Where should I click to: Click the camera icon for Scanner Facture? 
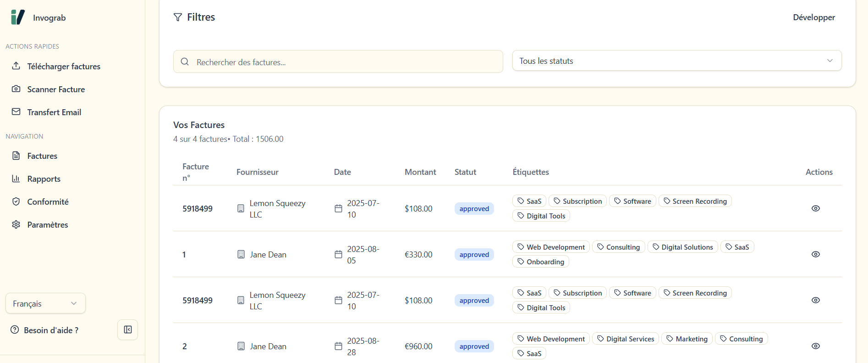(x=16, y=89)
